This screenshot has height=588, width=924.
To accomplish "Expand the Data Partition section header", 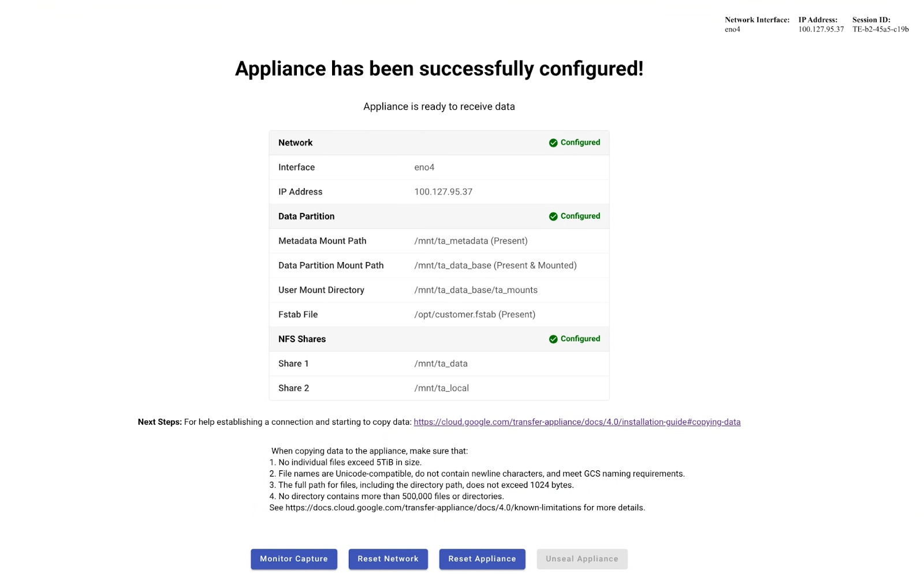I will (306, 216).
